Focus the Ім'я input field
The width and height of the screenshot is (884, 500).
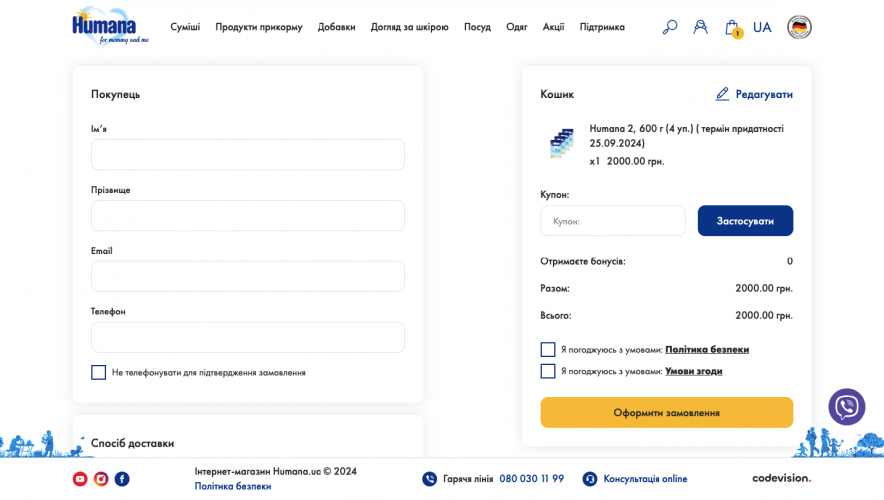tap(248, 154)
